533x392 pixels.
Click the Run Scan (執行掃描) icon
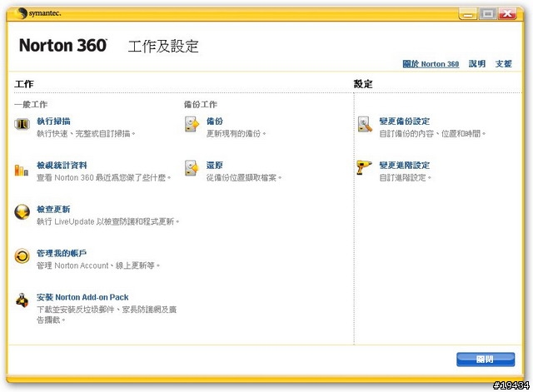coord(22,124)
